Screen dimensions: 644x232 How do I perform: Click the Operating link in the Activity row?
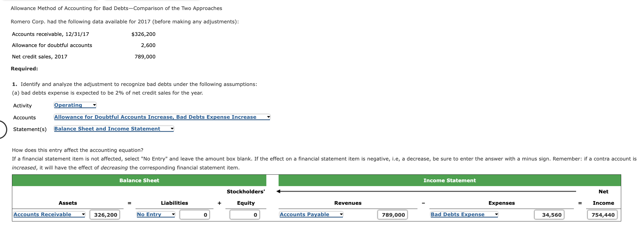[68, 105]
